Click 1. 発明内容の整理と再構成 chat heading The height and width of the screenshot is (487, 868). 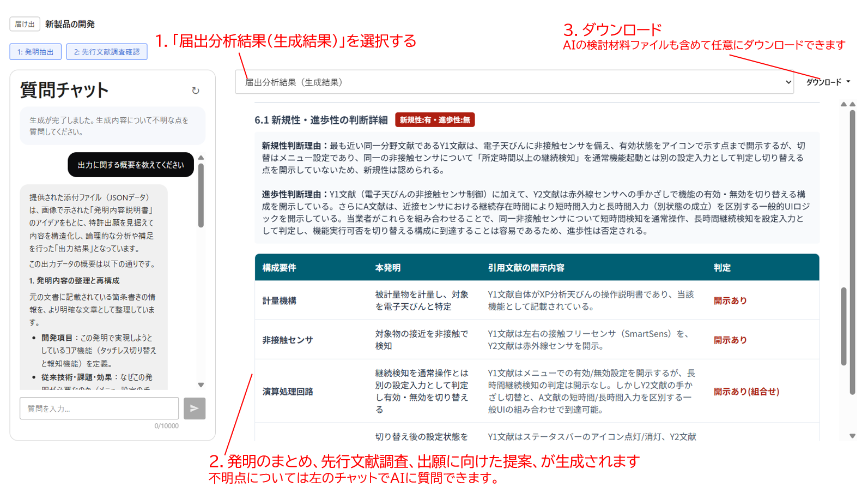pos(74,280)
